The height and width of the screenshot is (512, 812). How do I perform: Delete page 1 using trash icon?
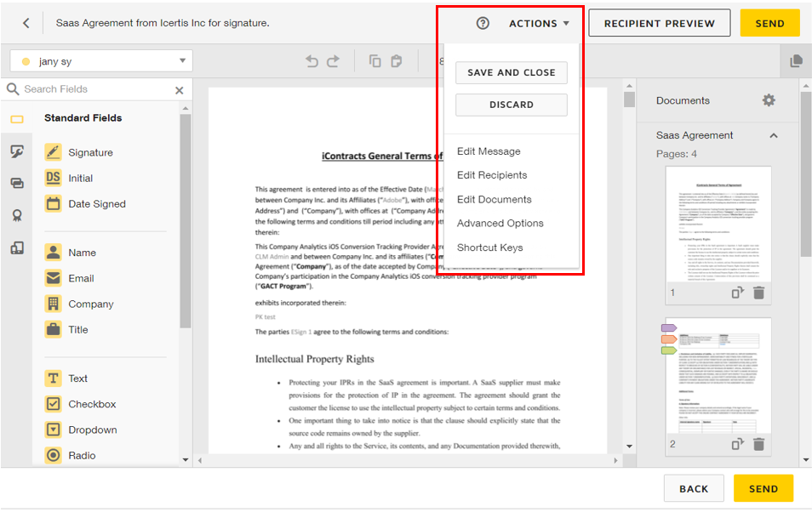click(x=758, y=293)
